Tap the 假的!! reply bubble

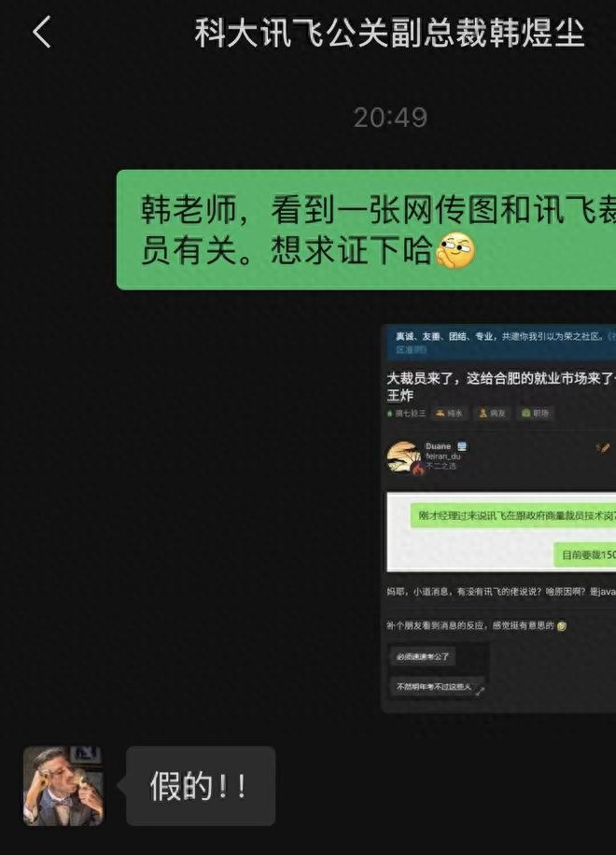click(x=201, y=786)
